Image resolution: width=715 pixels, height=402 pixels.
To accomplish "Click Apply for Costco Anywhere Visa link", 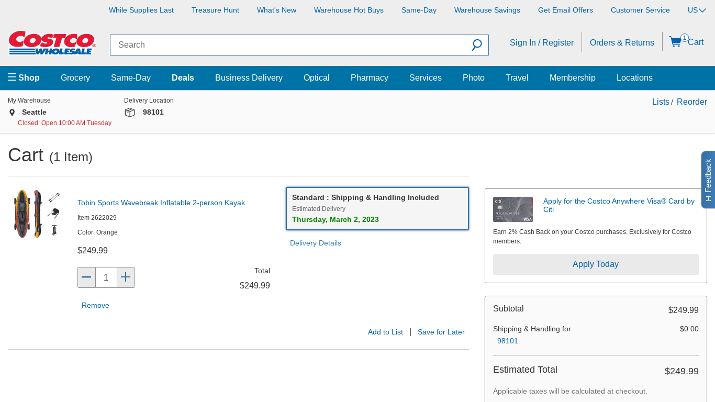I will pos(618,205).
